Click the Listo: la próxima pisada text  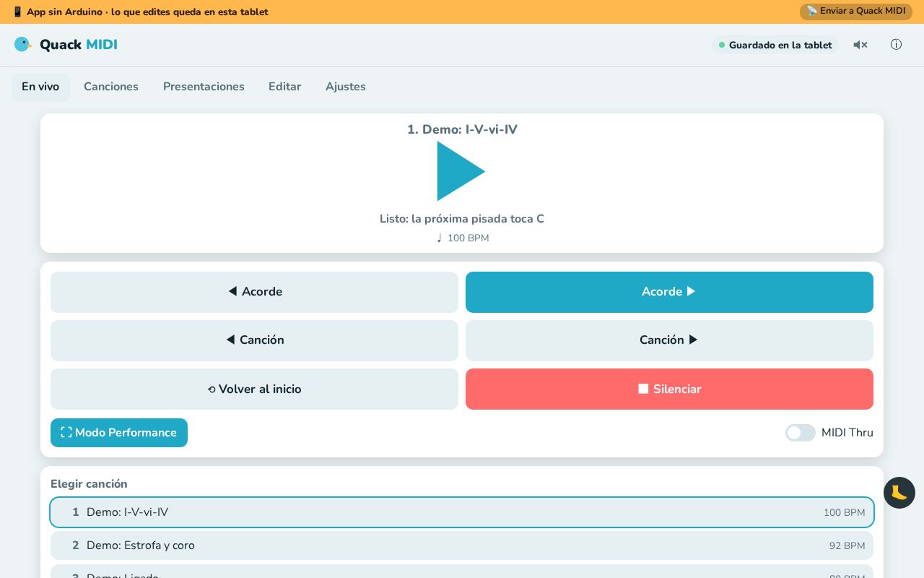[x=462, y=219]
